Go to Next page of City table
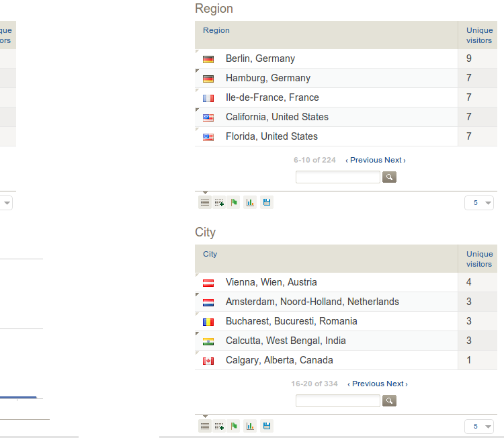 [x=397, y=384]
